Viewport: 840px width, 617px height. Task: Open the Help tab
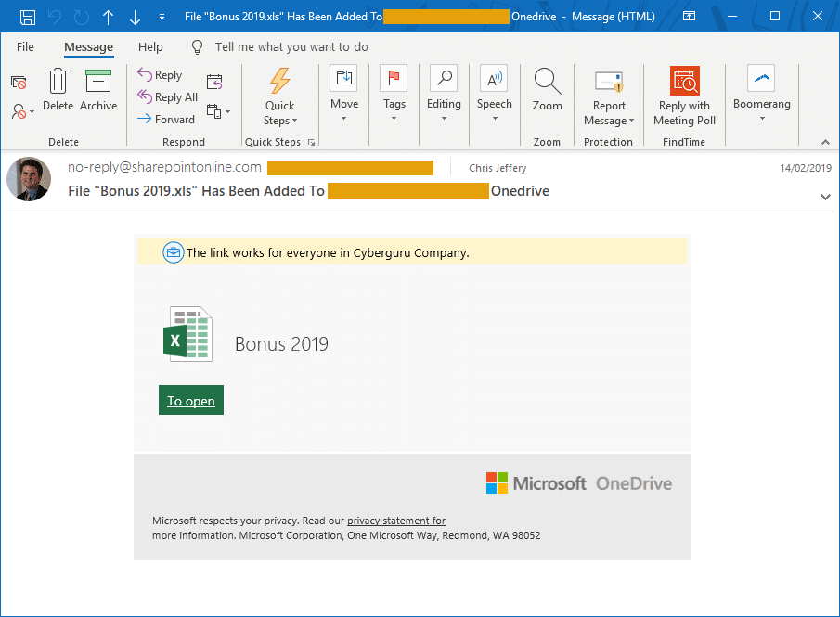[150, 47]
